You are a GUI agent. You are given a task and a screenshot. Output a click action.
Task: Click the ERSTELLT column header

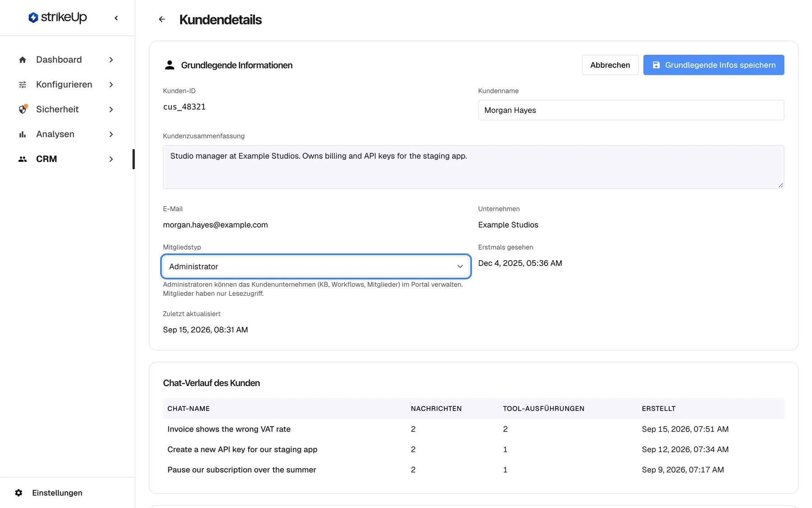click(x=659, y=409)
